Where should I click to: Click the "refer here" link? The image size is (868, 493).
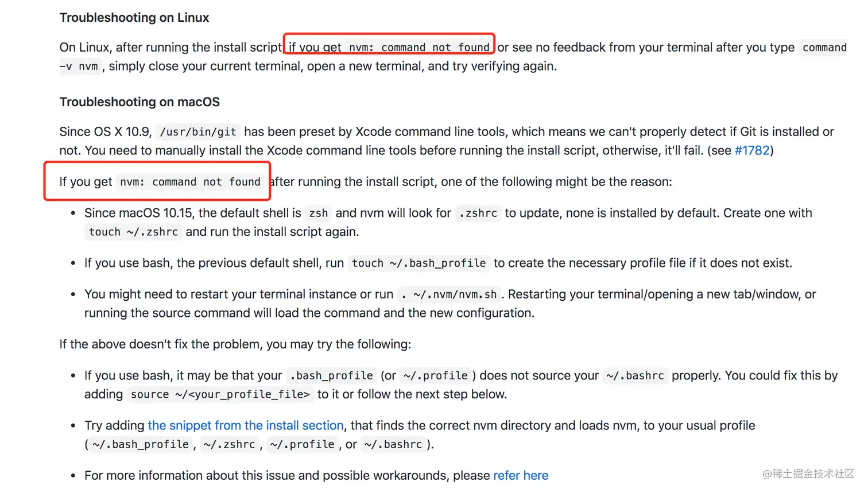tap(521, 475)
